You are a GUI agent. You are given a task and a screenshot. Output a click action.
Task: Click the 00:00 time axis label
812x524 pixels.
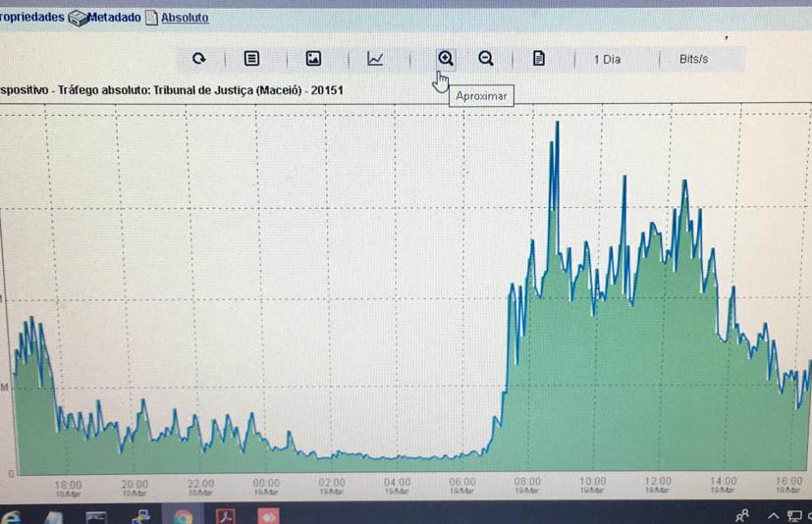(266, 485)
